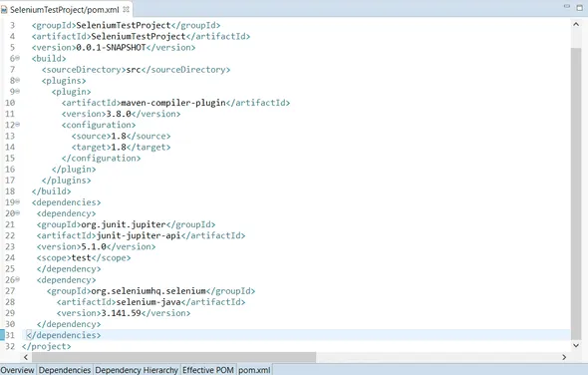Click the horizontal scrollbar thumb

(173, 357)
